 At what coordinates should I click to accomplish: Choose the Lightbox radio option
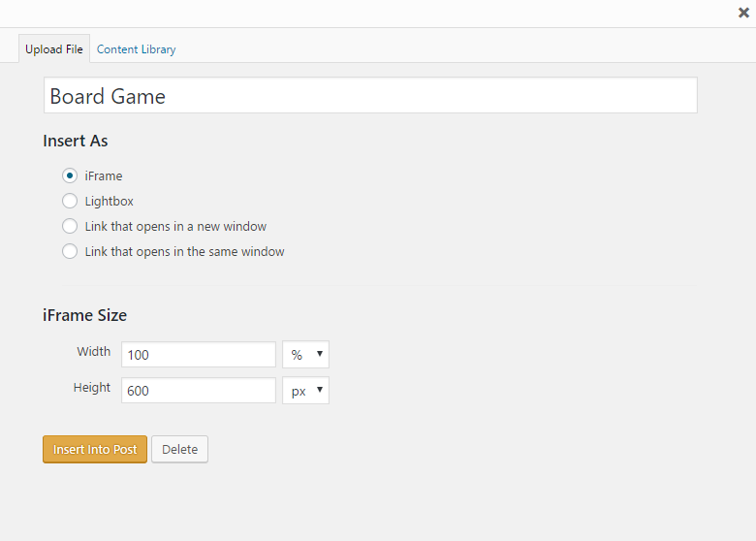[70, 201]
